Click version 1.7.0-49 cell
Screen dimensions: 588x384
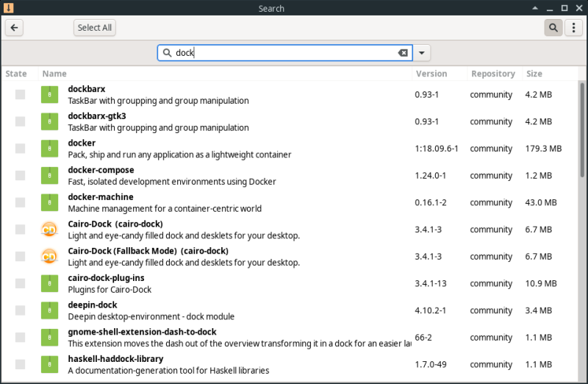click(x=431, y=364)
